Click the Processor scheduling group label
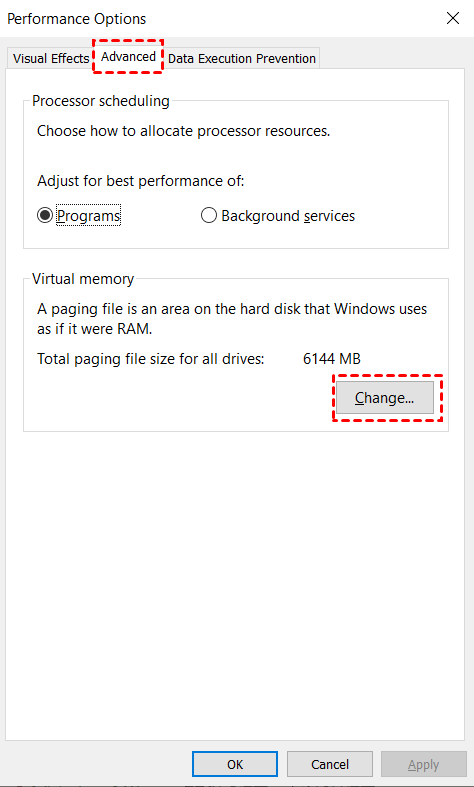Viewport: 474px width, 787px height. pos(101,101)
